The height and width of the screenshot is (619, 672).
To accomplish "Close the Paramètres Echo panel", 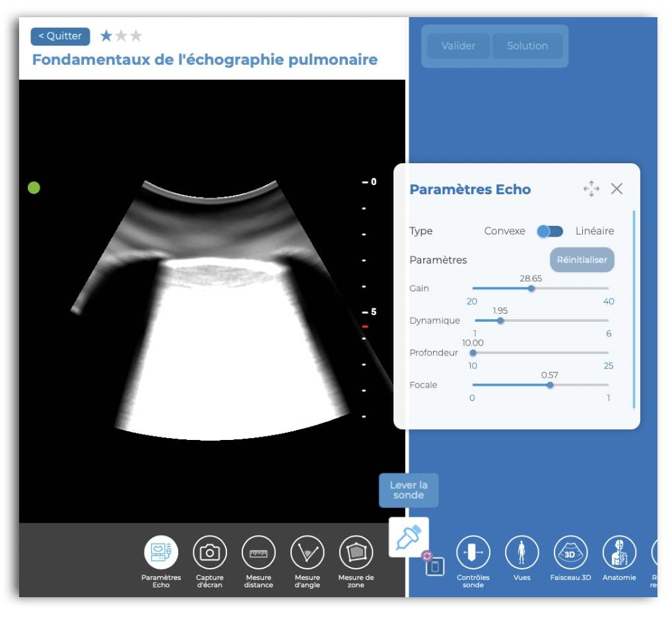I will tap(617, 189).
